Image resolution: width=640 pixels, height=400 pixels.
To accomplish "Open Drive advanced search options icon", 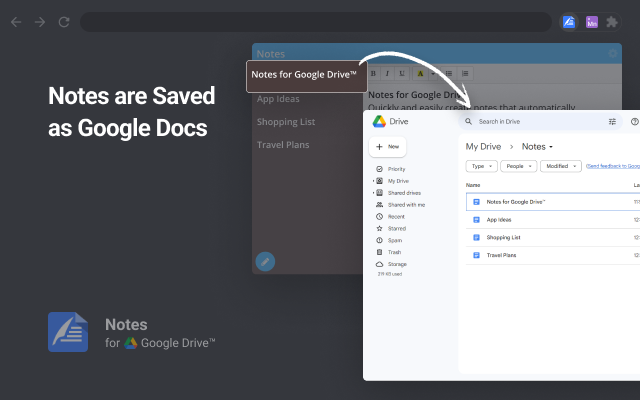I will pos(612,122).
